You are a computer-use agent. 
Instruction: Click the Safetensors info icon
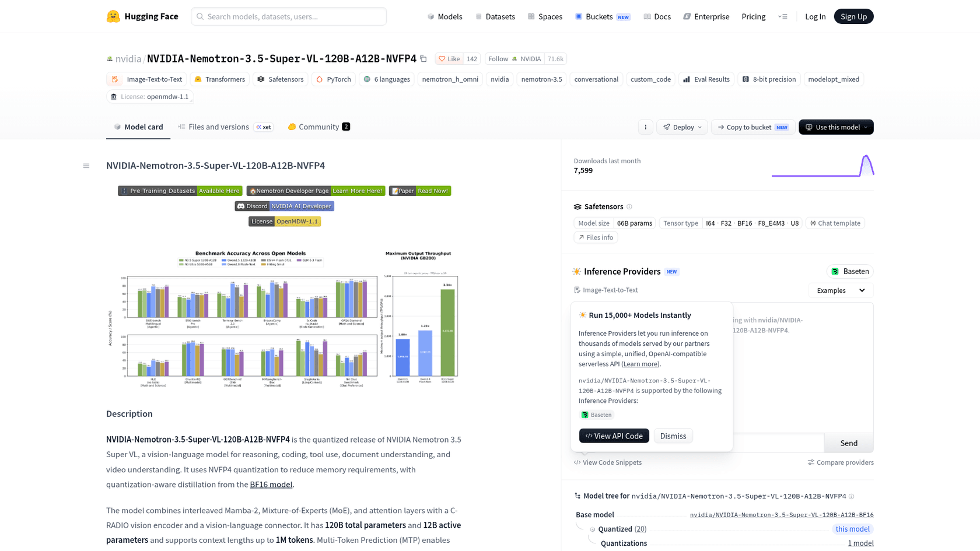(629, 207)
